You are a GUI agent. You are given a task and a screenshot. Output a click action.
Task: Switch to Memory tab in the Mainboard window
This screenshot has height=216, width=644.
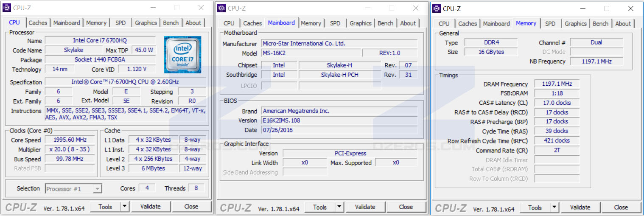click(311, 23)
